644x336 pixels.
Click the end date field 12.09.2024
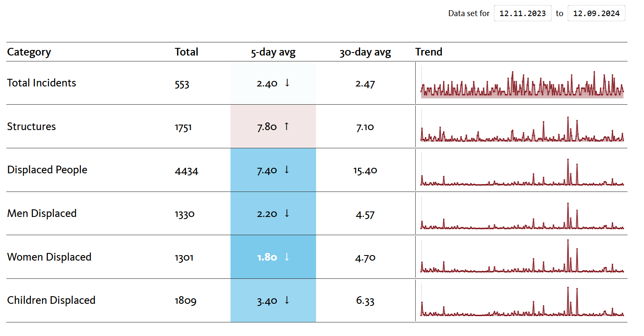tap(596, 14)
